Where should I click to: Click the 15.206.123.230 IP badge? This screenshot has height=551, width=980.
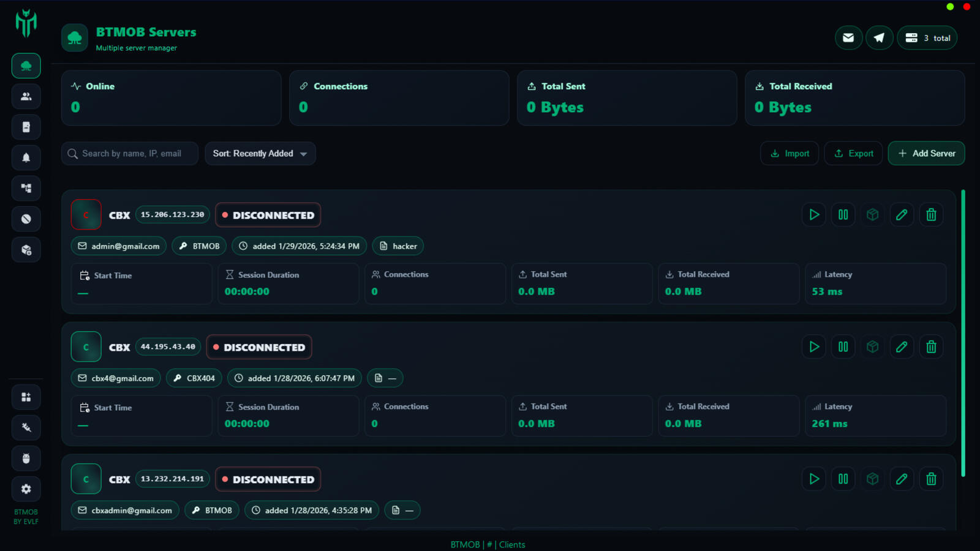point(173,215)
